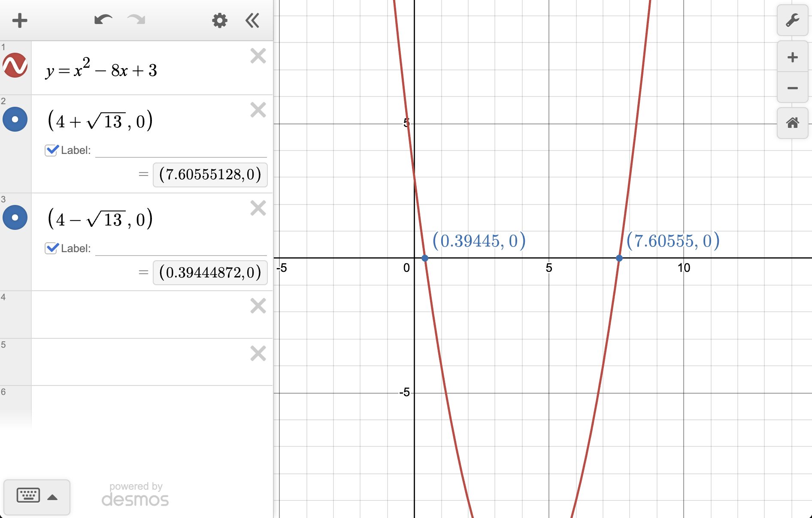Zoom in on the graph
Viewport: 812px width, 518px height.
792,57
